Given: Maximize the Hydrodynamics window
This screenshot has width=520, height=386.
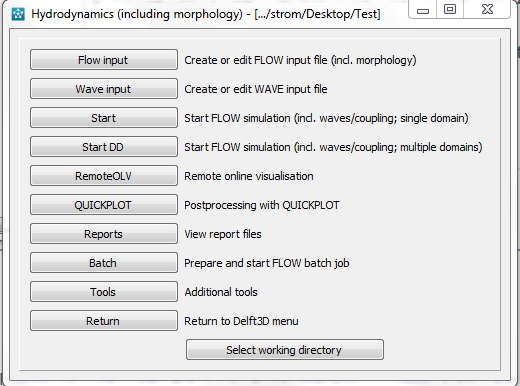Looking at the screenshot, I should pos(450,9).
